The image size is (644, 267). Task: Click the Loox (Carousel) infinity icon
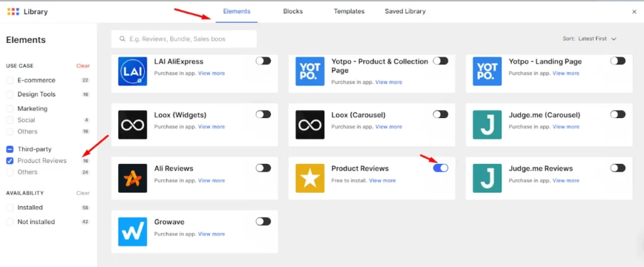coord(310,124)
